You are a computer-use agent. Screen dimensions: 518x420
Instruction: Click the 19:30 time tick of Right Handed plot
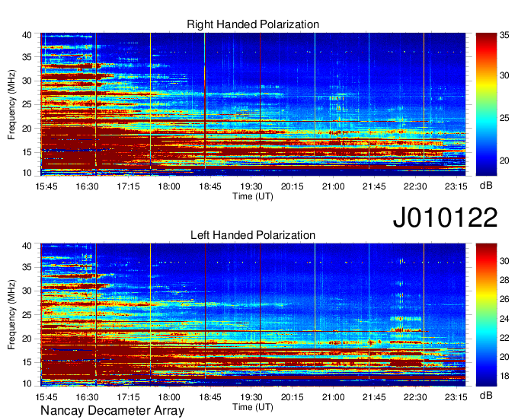click(251, 186)
